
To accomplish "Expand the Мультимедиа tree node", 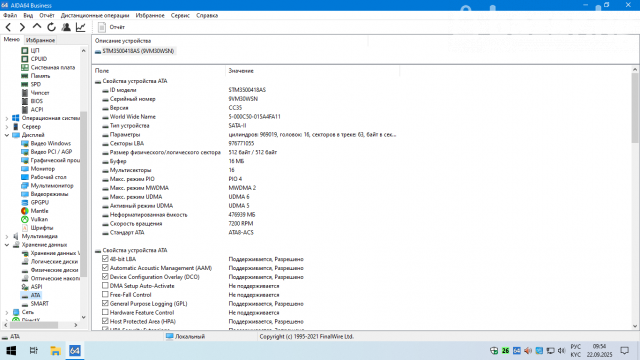I will point(7,236).
